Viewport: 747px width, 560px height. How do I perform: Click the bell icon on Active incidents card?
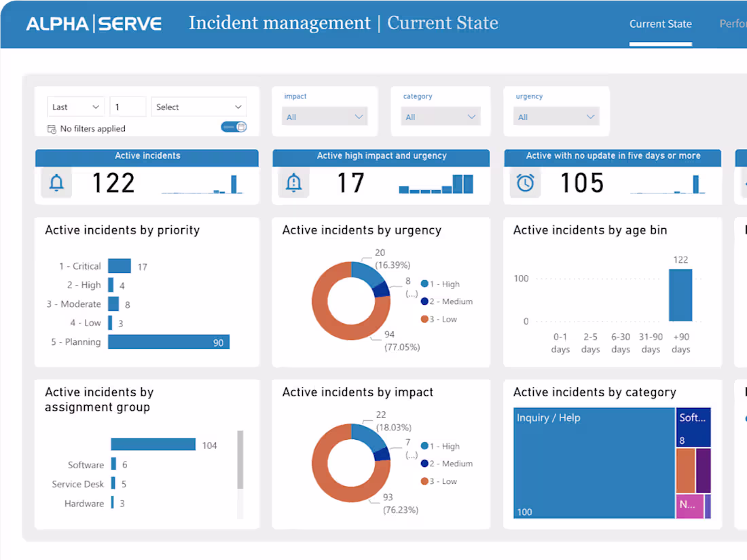click(56, 183)
